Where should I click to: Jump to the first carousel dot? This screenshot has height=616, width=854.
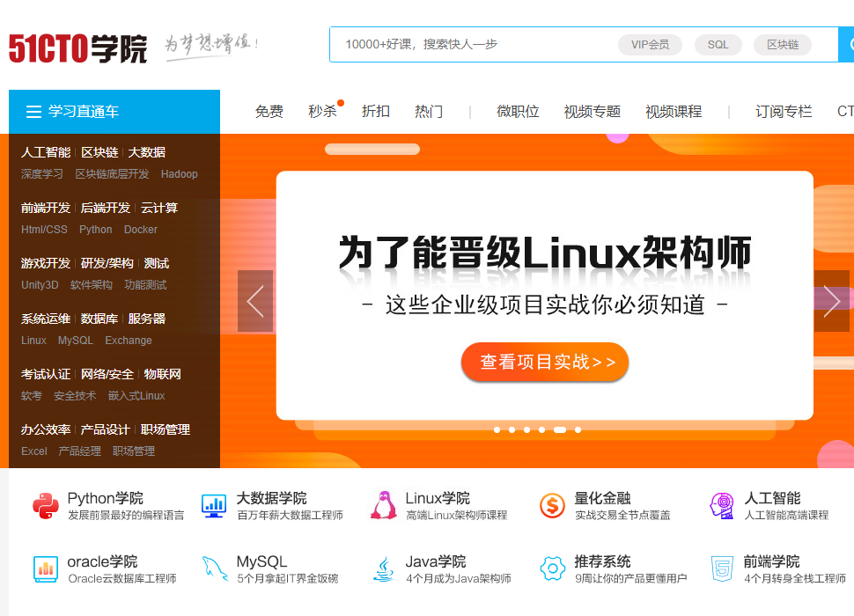point(497,430)
